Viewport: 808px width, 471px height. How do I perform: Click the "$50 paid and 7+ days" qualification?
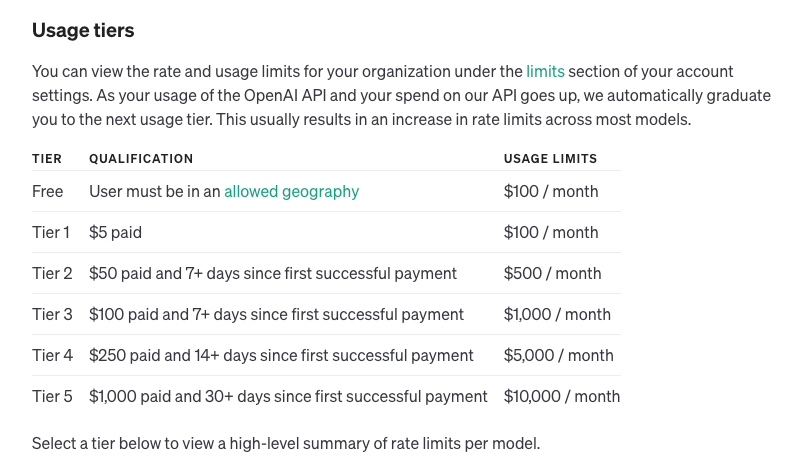[273, 273]
